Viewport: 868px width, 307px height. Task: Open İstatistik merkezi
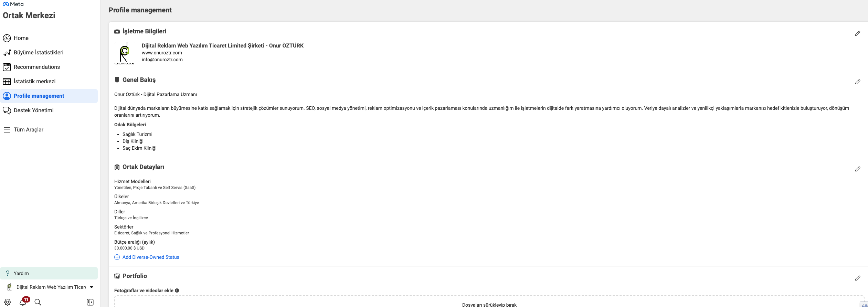[34, 82]
